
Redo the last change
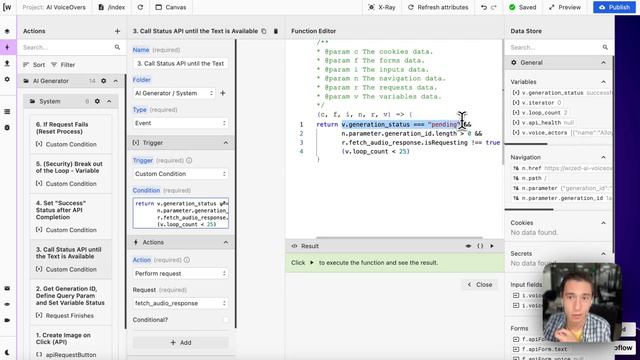493,7
